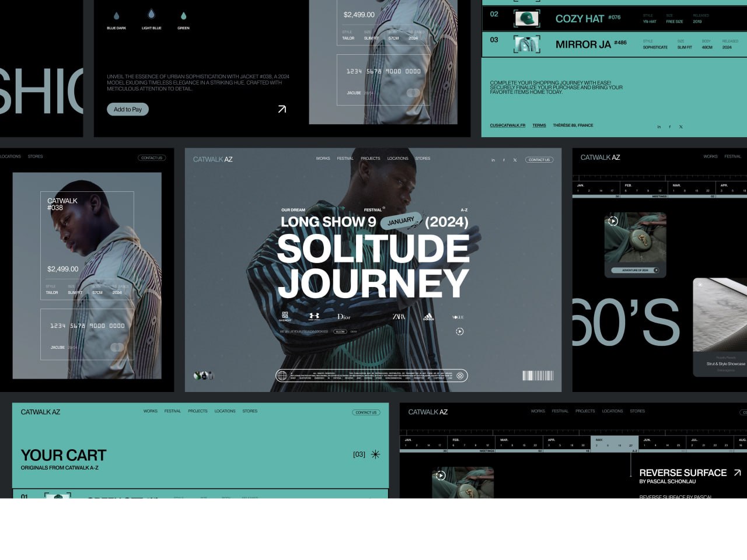Click LinkedIn icon in teal cart footer
Screen dimensions: 747x560
(659, 127)
